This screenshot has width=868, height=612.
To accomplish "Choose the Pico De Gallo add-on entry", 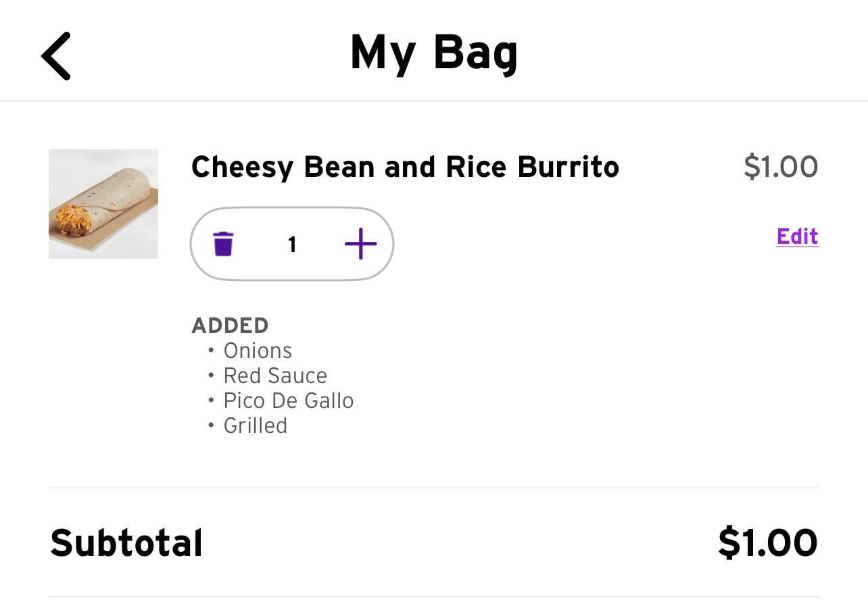I will pyautogui.click(x=289, y=401).
